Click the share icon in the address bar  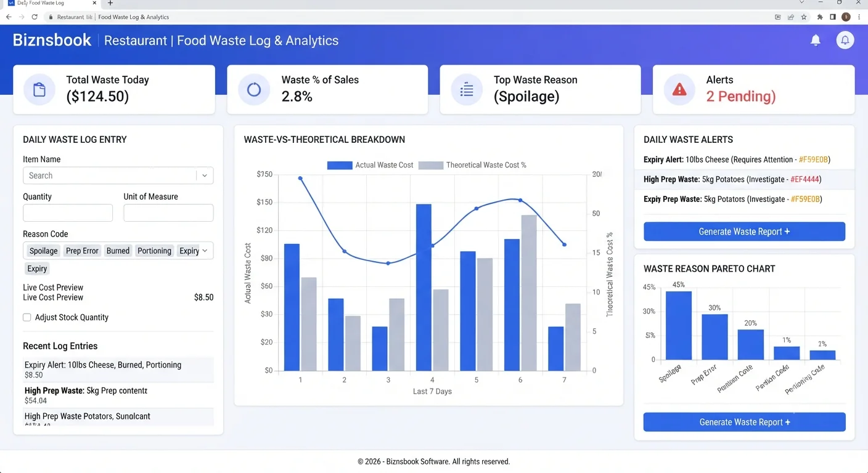point(791,17)
